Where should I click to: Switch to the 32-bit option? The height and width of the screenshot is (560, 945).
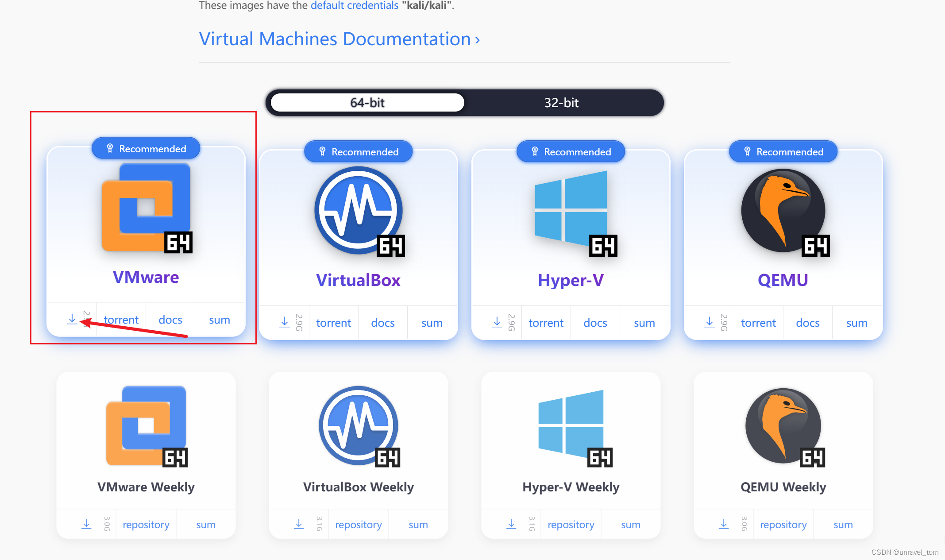coord(561,103)
